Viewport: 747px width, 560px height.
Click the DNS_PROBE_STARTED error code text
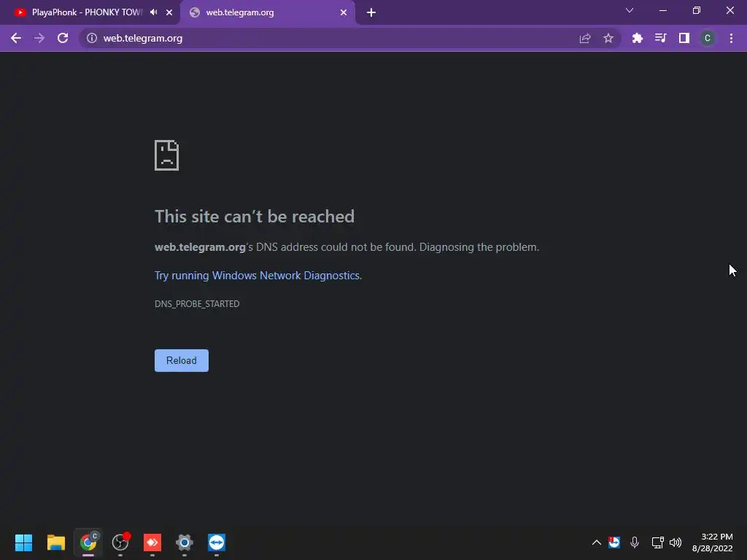point(197,304)
